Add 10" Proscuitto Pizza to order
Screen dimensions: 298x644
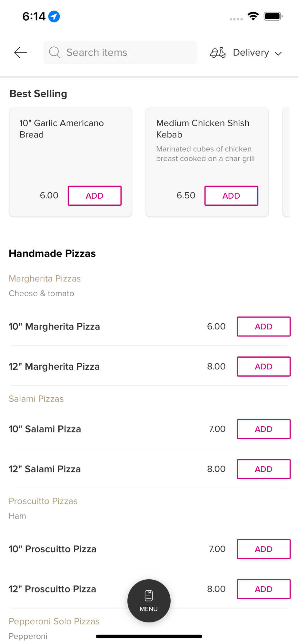pyautogui.click(x=263, y=549)
